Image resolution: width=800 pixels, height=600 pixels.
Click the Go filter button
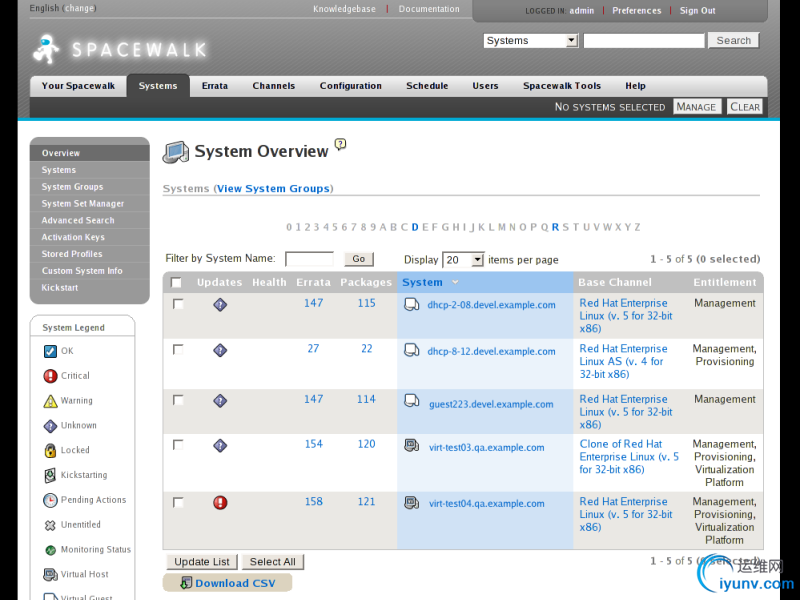(359, 259)
